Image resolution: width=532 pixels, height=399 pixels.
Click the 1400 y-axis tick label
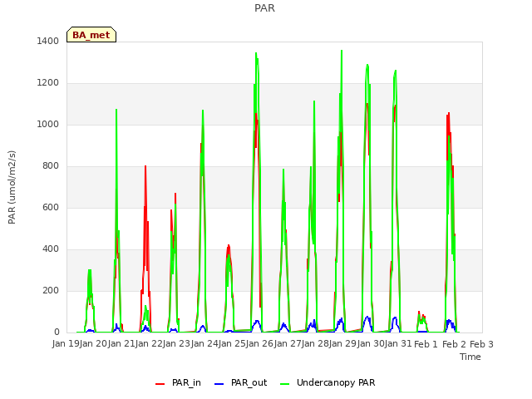[x=48, y=41]
